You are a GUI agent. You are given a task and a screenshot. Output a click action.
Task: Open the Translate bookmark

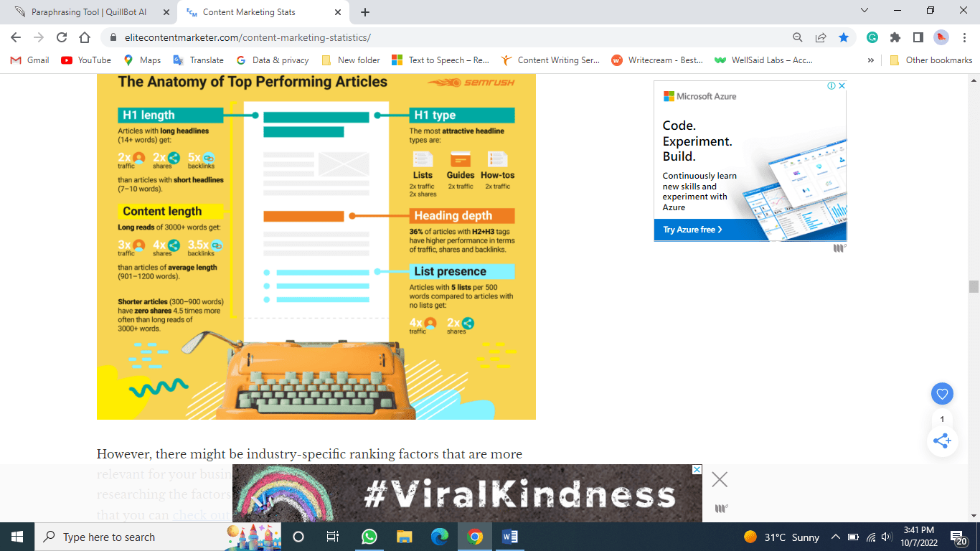pyautogui.click(x=198, y=60)
